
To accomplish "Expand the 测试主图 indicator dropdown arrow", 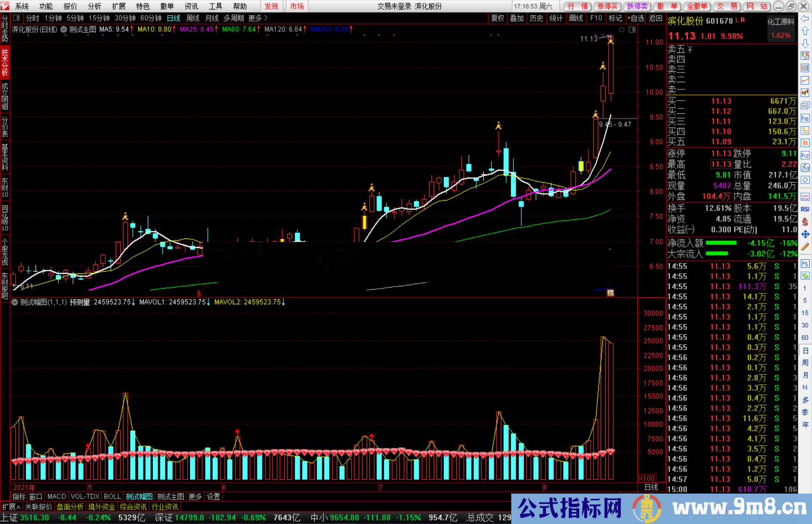I will (64, 29).
